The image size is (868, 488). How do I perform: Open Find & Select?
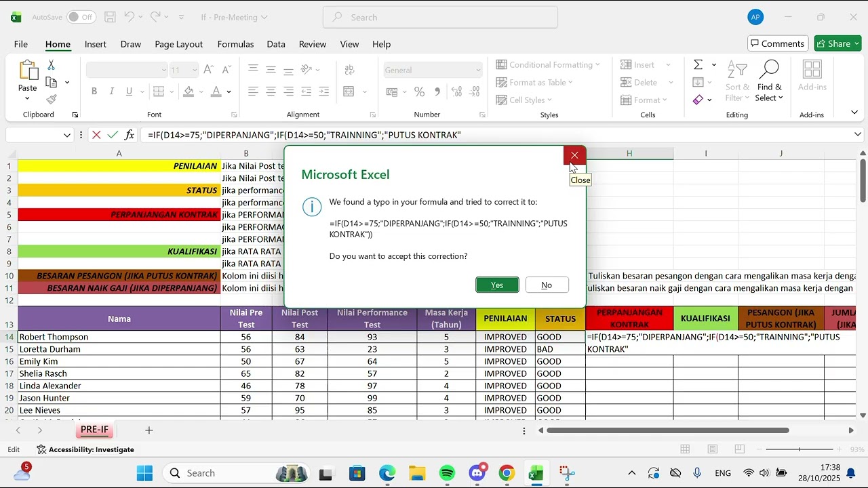pyautogui.click(x=770, y=81)
